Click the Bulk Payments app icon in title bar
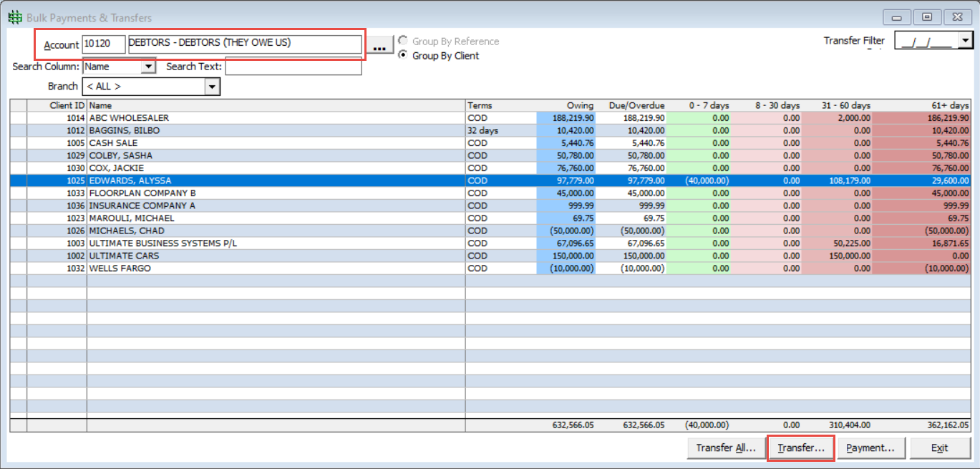Viewport: 980px width, 469px height. (14, 17)
